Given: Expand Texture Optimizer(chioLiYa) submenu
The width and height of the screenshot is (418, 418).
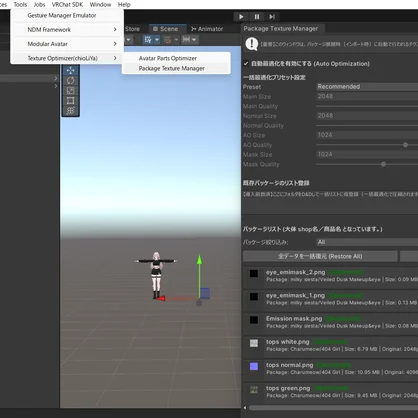Looking at the screenshot, I should coord(67,58).
